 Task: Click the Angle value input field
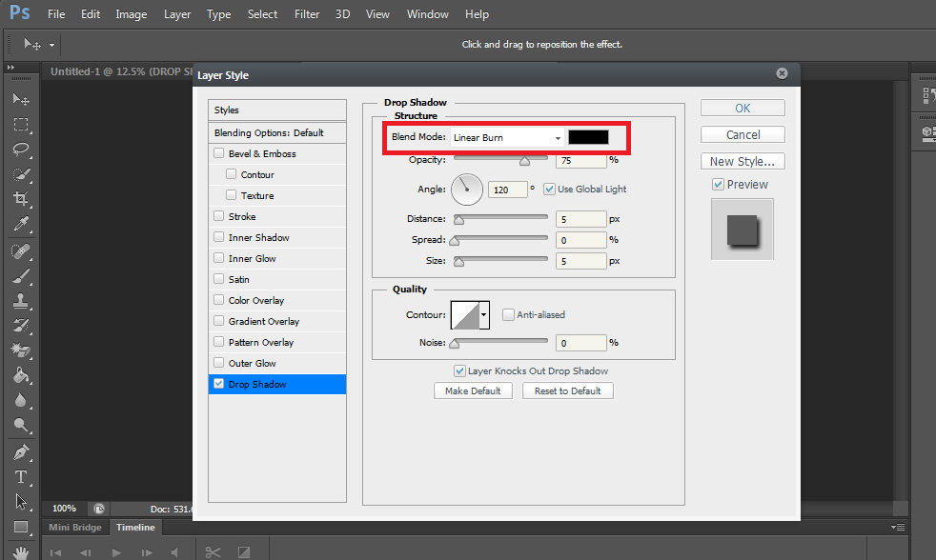click(508, 190)
